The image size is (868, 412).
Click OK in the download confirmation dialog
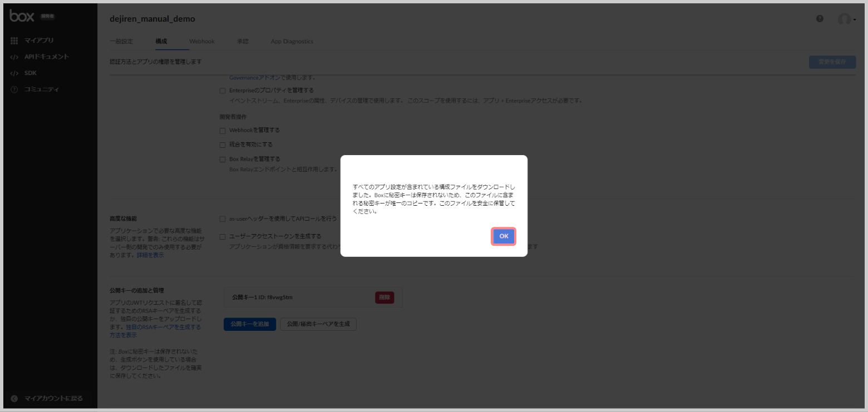(x=504, y=236)
